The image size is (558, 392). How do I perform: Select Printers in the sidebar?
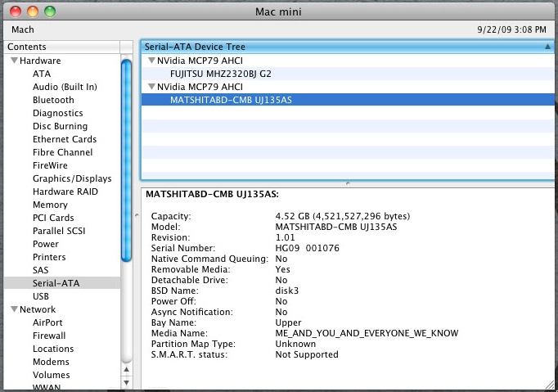49,257
